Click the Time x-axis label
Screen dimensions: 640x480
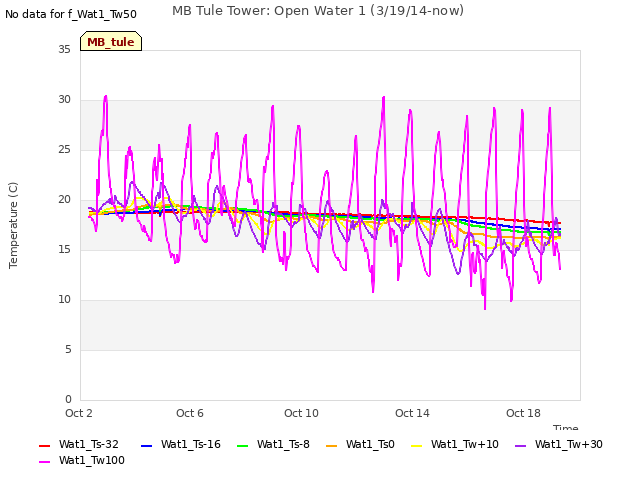[566, 427]
